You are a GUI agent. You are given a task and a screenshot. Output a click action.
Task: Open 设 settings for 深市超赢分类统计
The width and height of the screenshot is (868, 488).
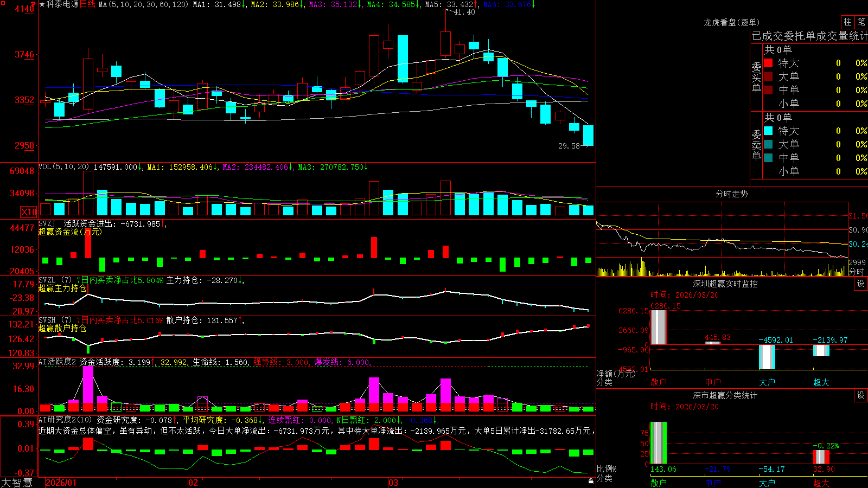(861, 395)
